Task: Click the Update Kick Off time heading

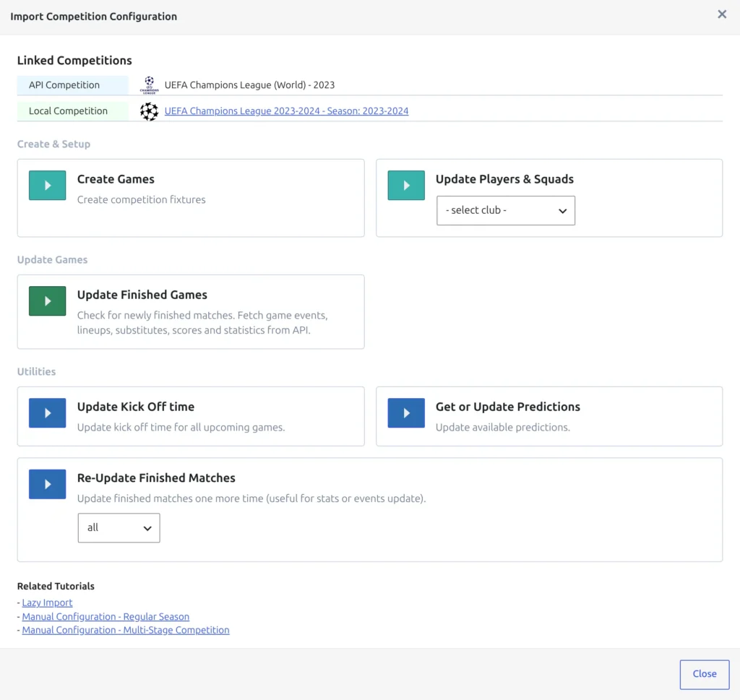Action: 135,407
